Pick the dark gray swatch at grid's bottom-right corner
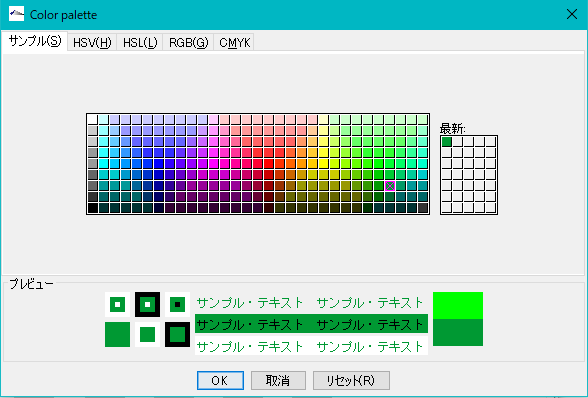 pyautogui.click(x=423, y=208)
